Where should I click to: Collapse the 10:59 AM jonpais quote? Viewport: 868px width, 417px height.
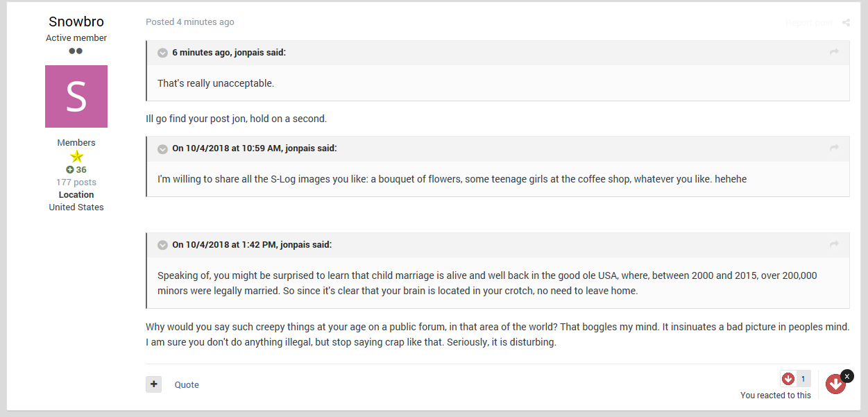coord(163,148)
